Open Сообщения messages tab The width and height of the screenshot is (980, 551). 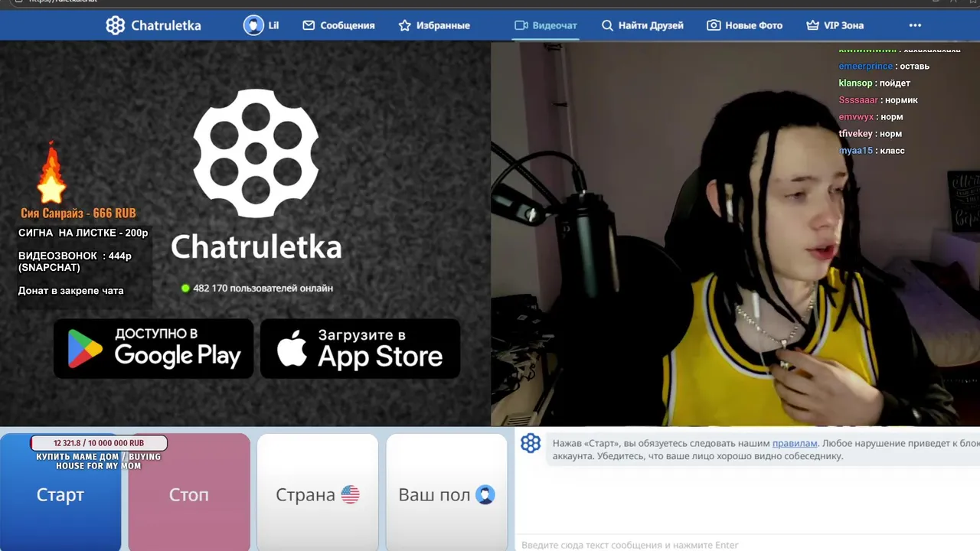338,25
